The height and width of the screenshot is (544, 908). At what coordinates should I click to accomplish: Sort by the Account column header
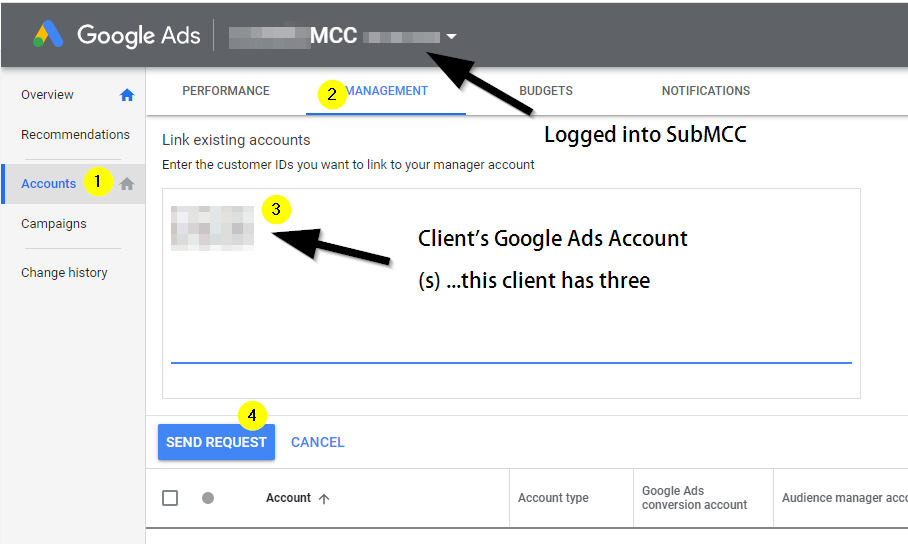288,498
